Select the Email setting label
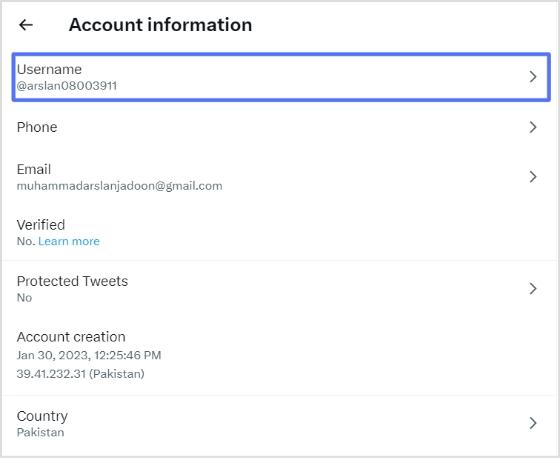The width and height of the screenshot is (560, 458). pyautogui.click(x=34, y=169)
